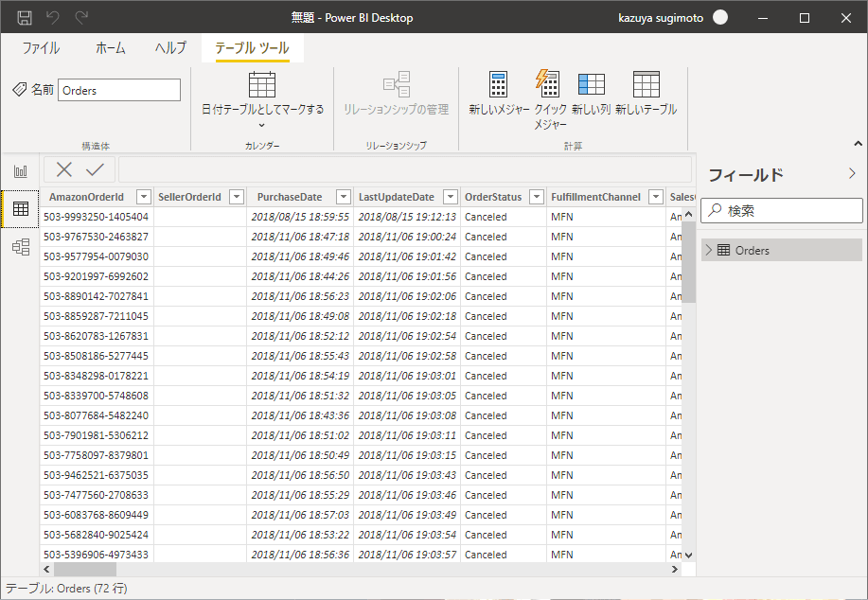Image resolution: width=868 pixels, height=600 pixels.
Task: Click Mark as date table (日付テーブルとしてマークする)
Action: click(x=262, y=95)
